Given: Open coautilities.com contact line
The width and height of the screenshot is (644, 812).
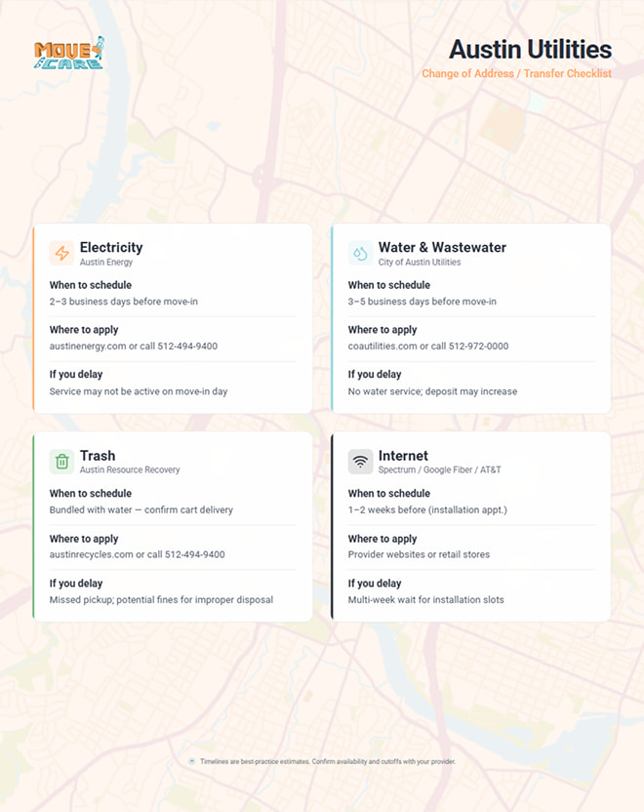Looking at the screenshot, I should [428, 345].
